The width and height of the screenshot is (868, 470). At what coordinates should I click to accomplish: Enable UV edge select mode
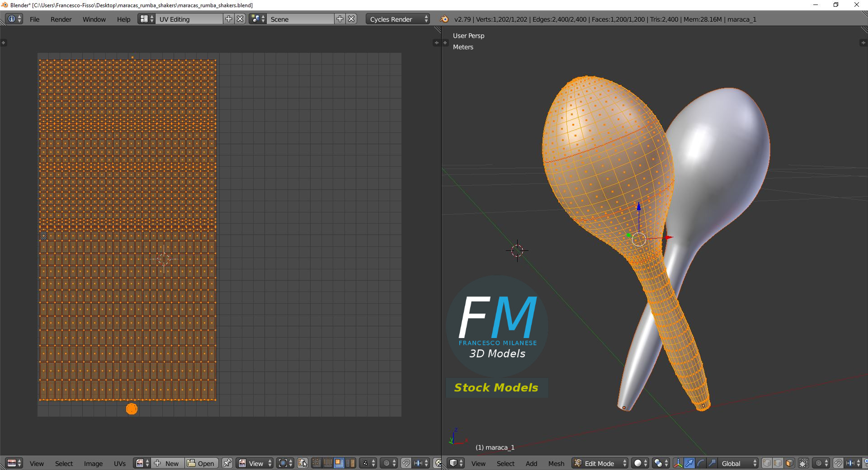(328, 463)
